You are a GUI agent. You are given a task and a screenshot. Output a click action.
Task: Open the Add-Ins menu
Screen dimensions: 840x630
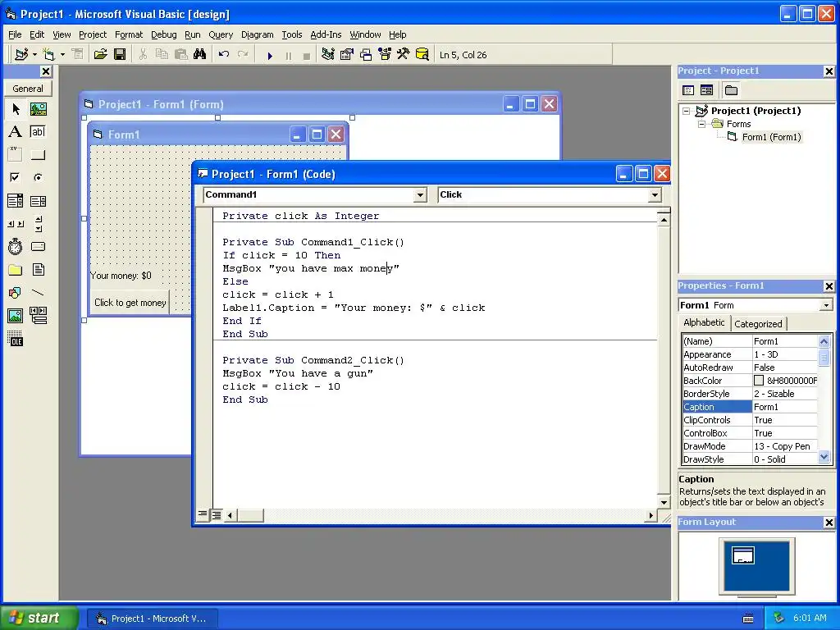(x=326, y=34)
